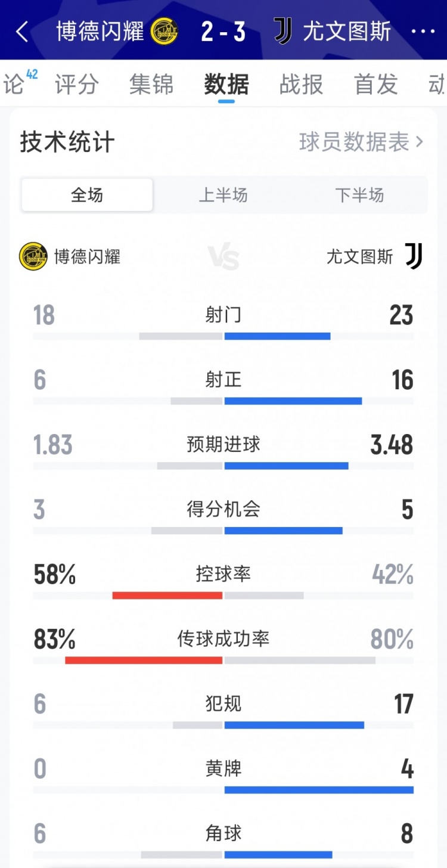Tap Juventus badge beside 尤文图斯 in stats
The height and width of the screenshot is (868, 447).
point(414,256)
